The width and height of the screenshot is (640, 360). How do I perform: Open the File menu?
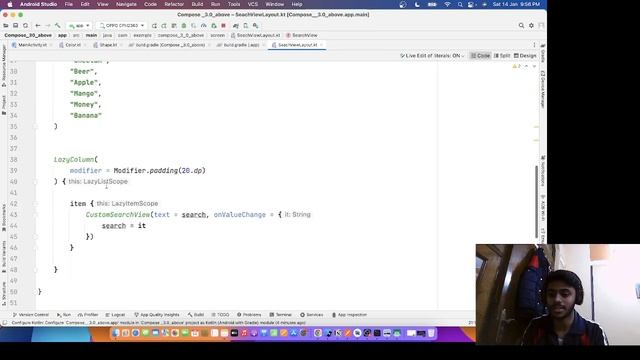69,4
